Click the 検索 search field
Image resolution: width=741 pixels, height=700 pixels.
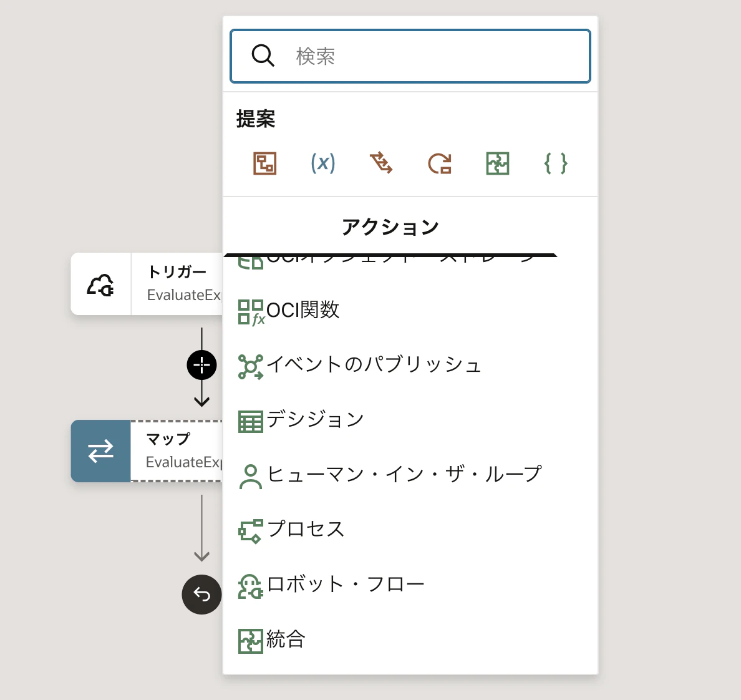coord(410,56)
